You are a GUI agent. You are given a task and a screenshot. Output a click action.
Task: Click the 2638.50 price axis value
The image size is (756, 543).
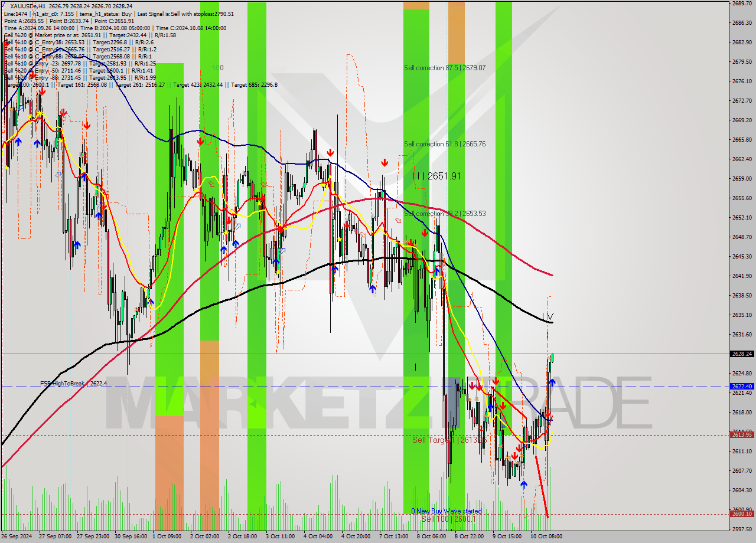coord(742,295)
